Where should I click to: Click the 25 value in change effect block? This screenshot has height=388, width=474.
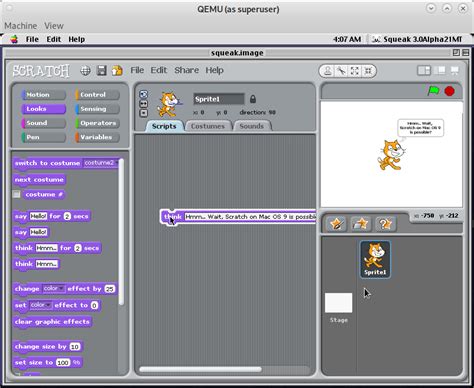[110, 289]
